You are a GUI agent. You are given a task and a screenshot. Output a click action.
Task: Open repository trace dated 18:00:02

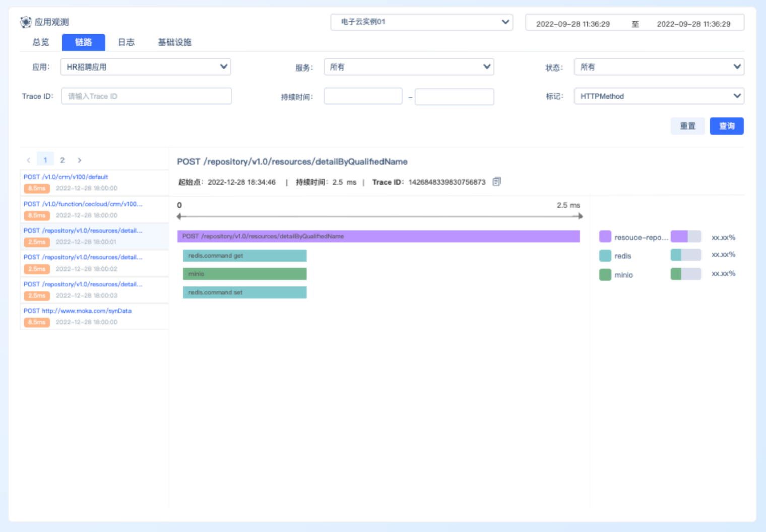coord(94,263)
